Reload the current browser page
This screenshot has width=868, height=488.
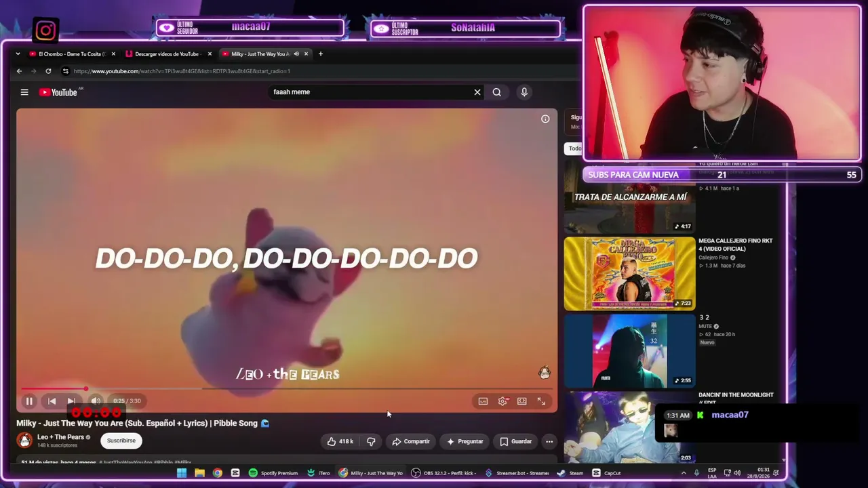tap(48, 71)
